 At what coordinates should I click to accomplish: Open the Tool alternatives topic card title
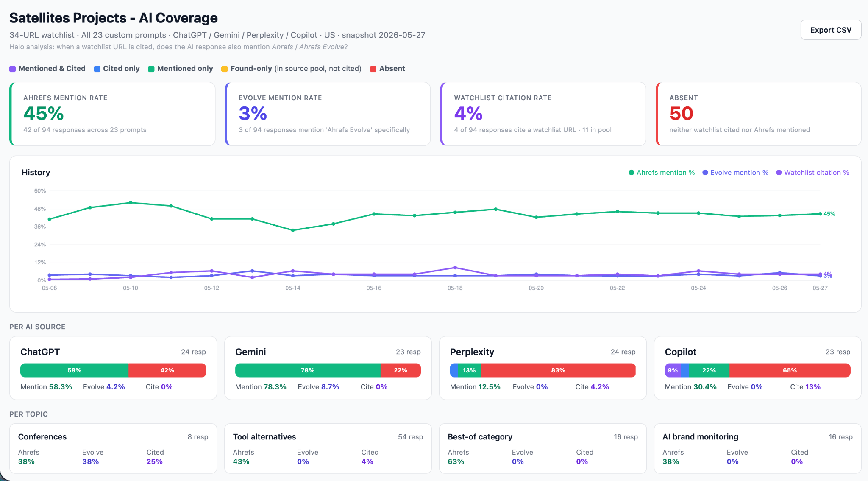[x=264, y=437]
